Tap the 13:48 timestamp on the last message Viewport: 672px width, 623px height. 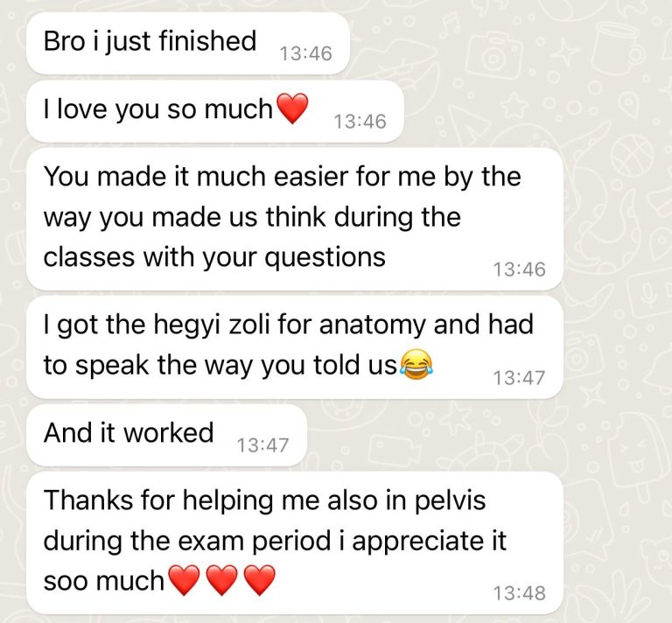(519, 593)
